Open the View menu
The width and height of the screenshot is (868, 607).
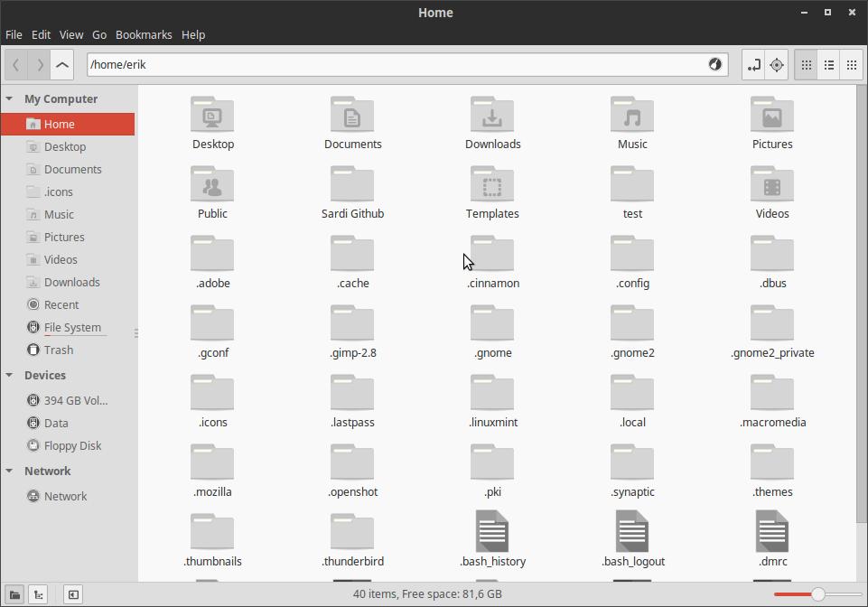click(71, 34)
